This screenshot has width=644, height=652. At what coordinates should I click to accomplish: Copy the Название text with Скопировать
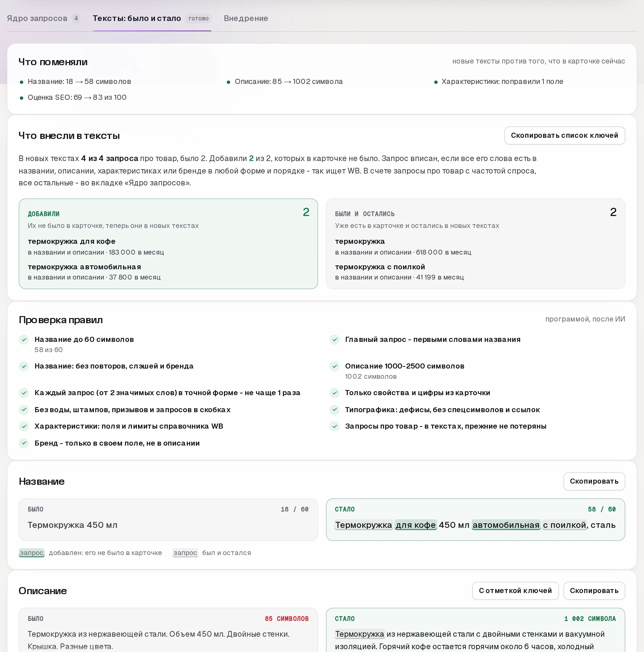594,481
